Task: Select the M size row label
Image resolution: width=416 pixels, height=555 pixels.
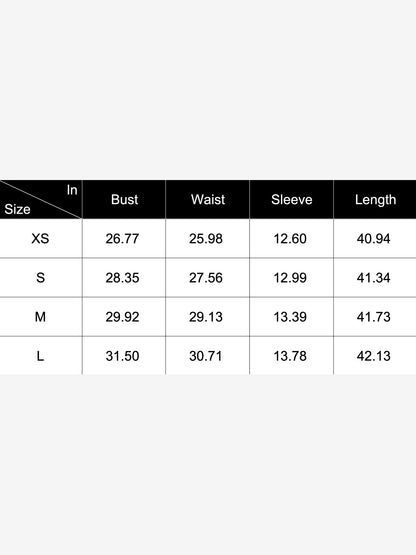Action: (40, 317)
